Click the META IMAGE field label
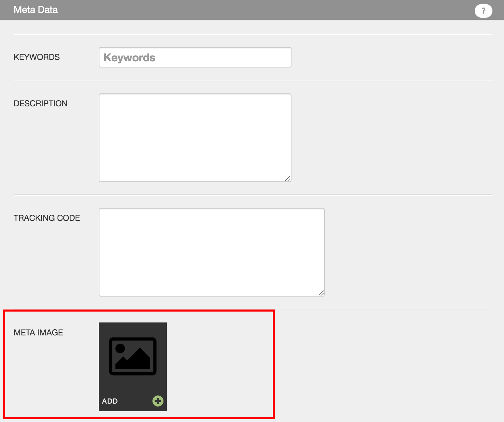 pos(38,332)
